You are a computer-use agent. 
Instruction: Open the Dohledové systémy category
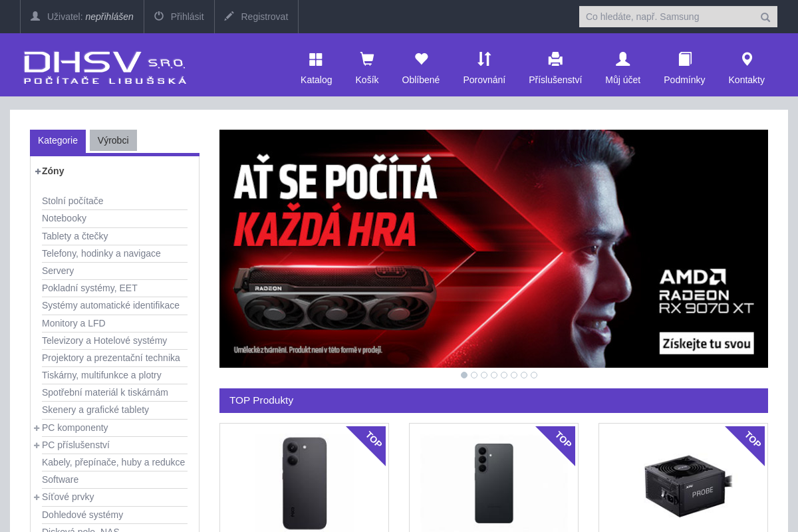pos(82,515)
